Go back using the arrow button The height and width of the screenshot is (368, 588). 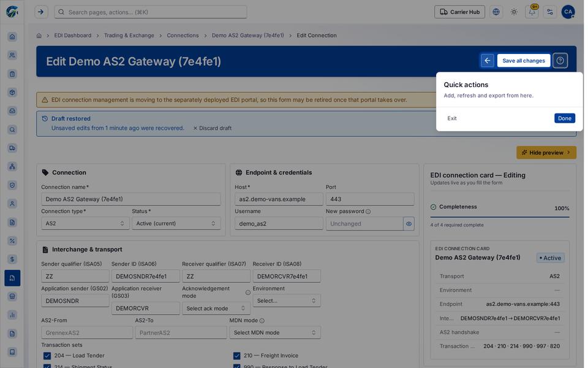click(488, 61)
